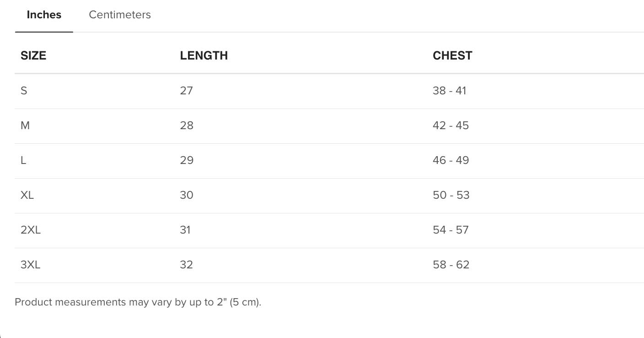Select the S size row label
The width and height of the screenshot is (644, 338).
coord(24,91)
